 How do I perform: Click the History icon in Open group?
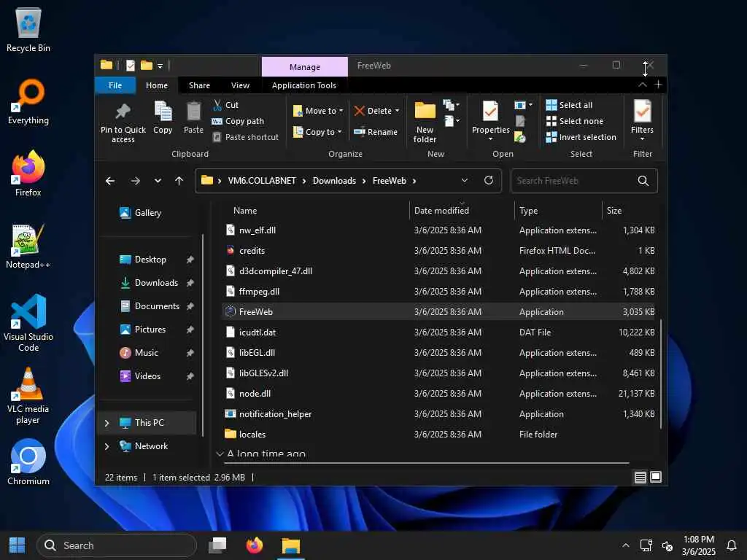click(519, 138)
